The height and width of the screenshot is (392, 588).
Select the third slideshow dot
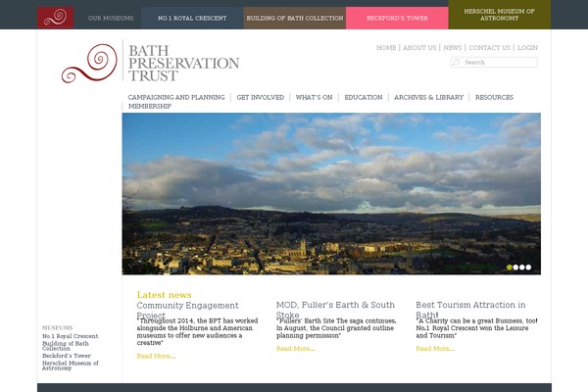point(522,268)
